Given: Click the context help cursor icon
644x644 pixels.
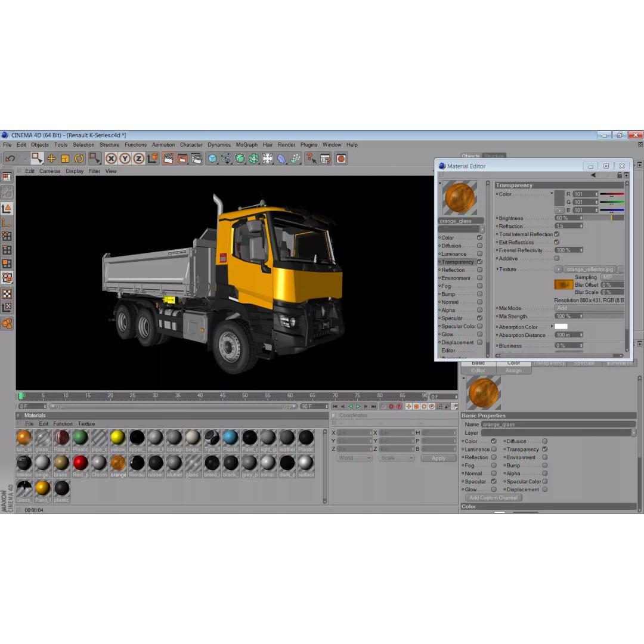Looking at the screenshot, I should [x=311, y=159].
